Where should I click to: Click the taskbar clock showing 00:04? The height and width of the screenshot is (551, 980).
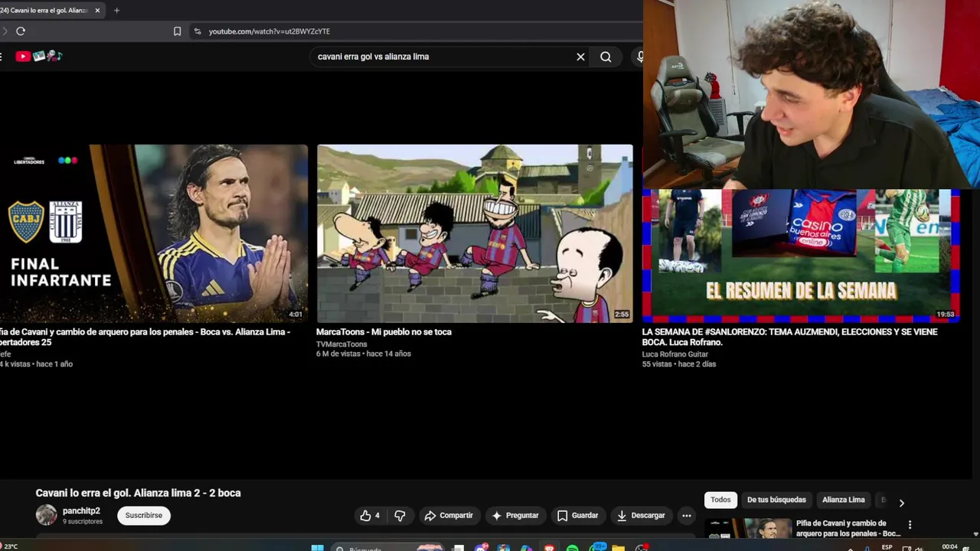pyautogui.click(x=949, y=547)
